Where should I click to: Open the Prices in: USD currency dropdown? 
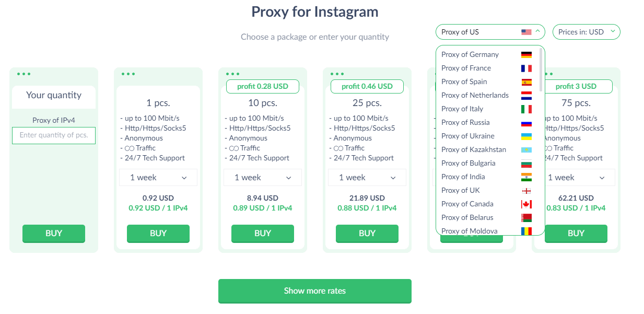pos(586,32)
